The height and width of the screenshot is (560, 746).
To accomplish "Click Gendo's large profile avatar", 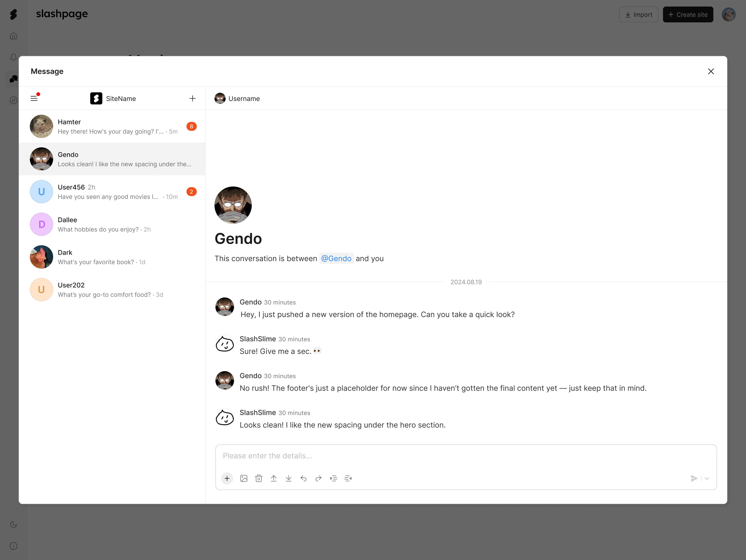I will [x=233, y=205].
